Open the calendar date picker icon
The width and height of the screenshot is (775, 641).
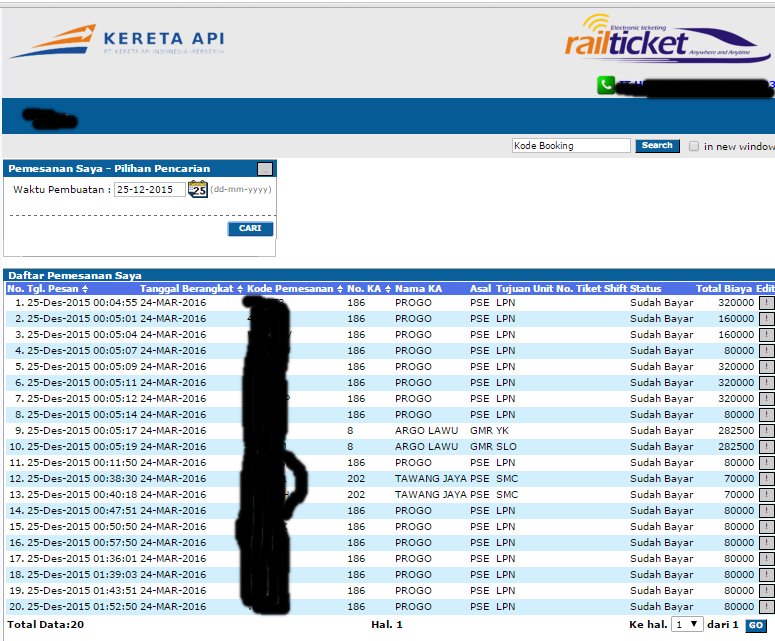[x=198, y=189]
